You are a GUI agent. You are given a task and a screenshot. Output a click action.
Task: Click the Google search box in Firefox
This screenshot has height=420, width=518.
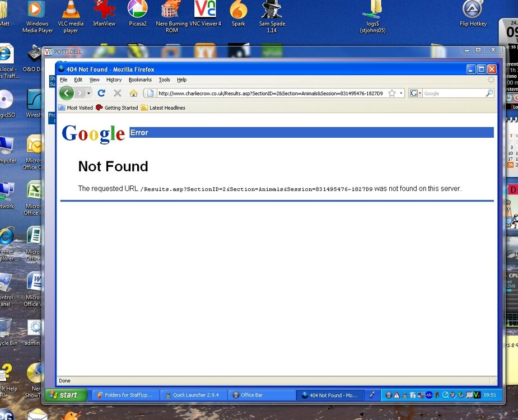454,93
